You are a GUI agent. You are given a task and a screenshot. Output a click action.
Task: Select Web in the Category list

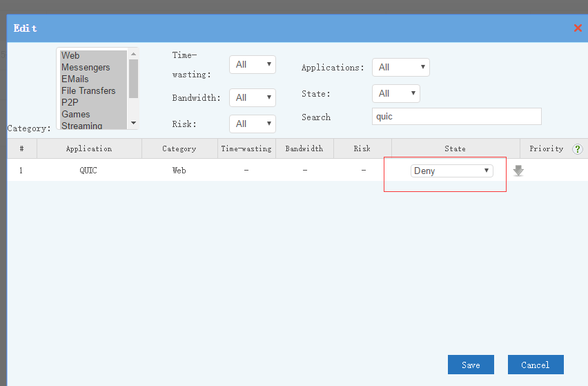click(93, 55)
